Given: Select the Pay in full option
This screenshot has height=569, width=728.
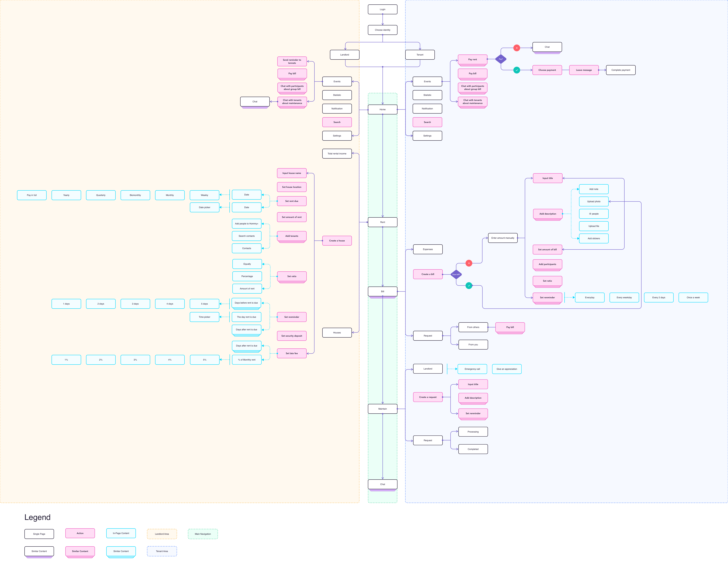Looking at the screenshot, I should (x=32, y=195).
